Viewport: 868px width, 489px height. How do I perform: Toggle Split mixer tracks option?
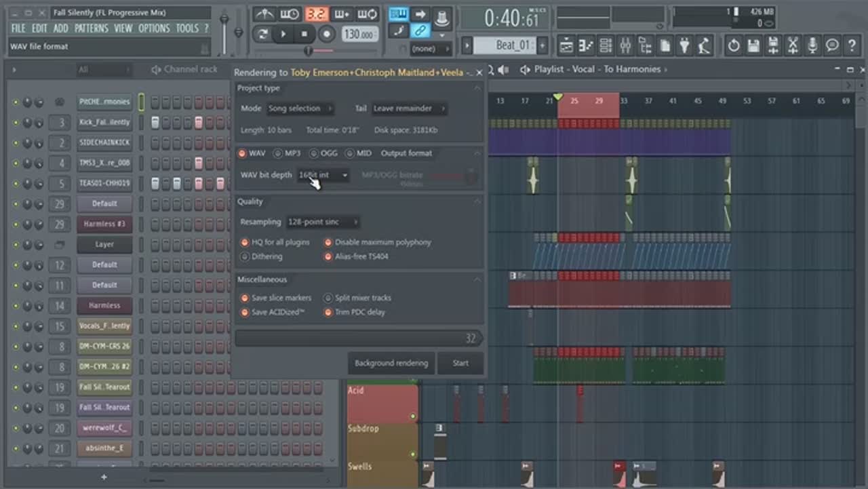(x=328, y=298)
